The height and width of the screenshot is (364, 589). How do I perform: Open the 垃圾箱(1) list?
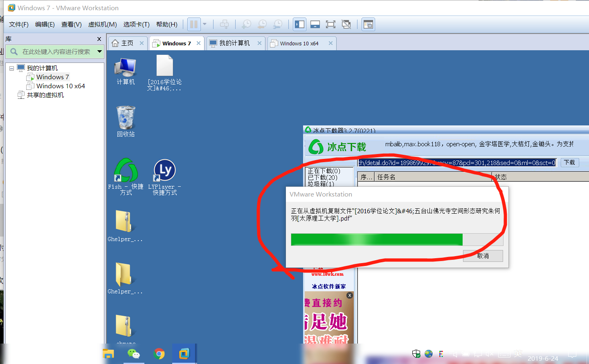pos(321,184)
